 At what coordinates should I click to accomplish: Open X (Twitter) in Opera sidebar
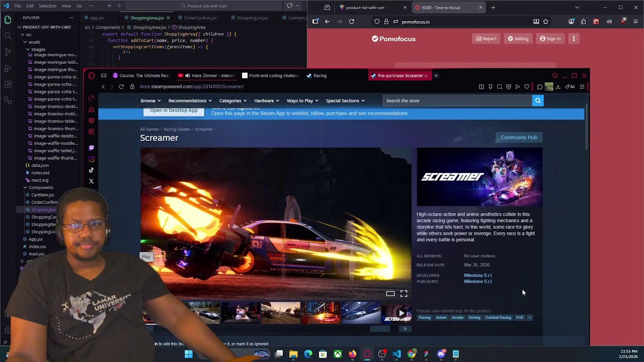point(91,181)
